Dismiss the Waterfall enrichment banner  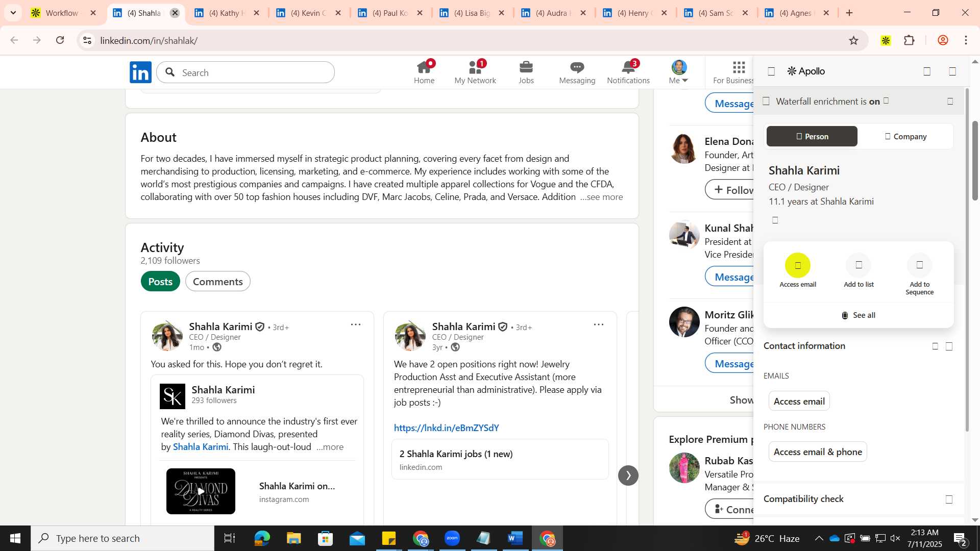pyautogui.click(x=950, y=102)
